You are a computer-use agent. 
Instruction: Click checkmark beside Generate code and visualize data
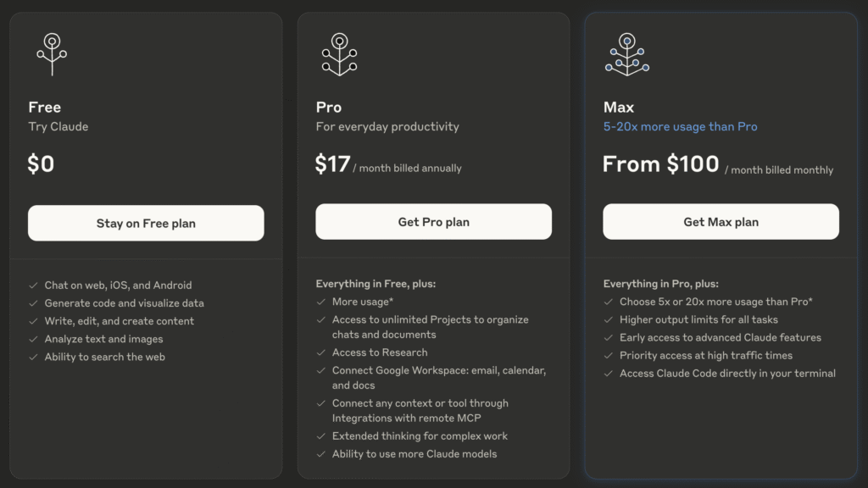(33, 303)
